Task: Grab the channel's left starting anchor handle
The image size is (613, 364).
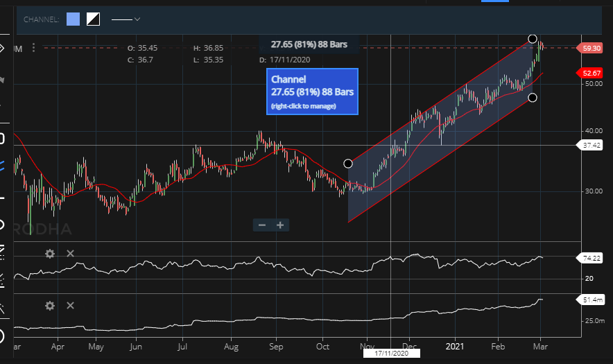Action: click(x=348, y=164)
